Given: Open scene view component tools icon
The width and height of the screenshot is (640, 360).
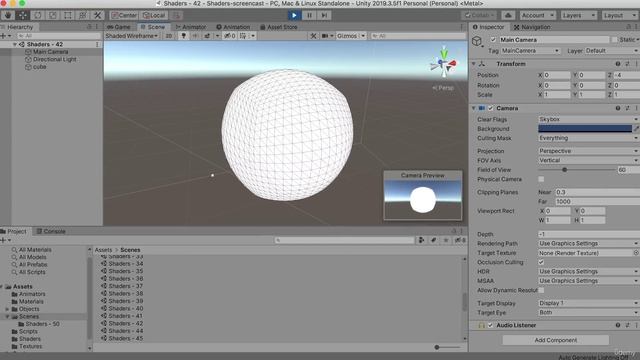Looking at the screenshot, I should [313, 36].
